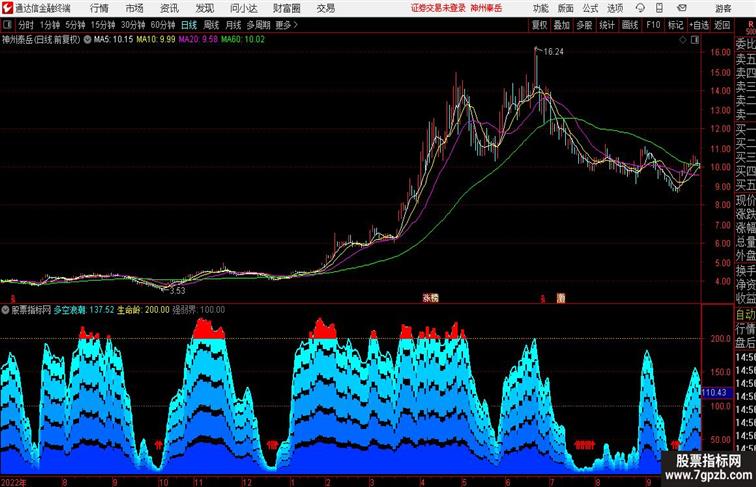
Task: Click the 强弱界: 100.00 indicator value
Action: [x=199, y=310]
